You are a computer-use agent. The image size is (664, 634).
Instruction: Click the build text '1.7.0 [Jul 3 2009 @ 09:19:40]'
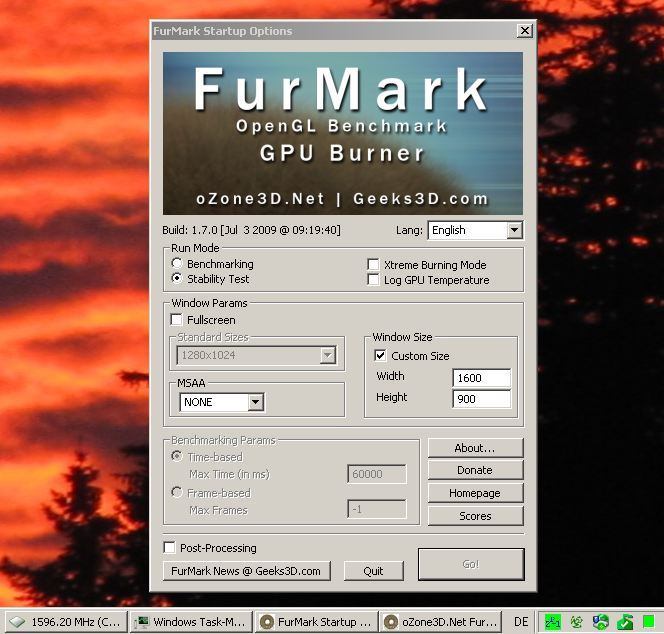click(266, 230)
